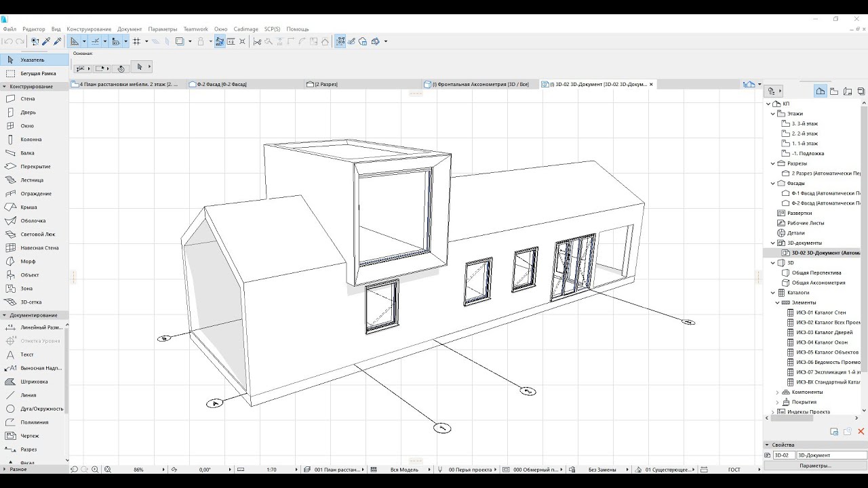Expand the Компоненты tree node

(778, 392)
